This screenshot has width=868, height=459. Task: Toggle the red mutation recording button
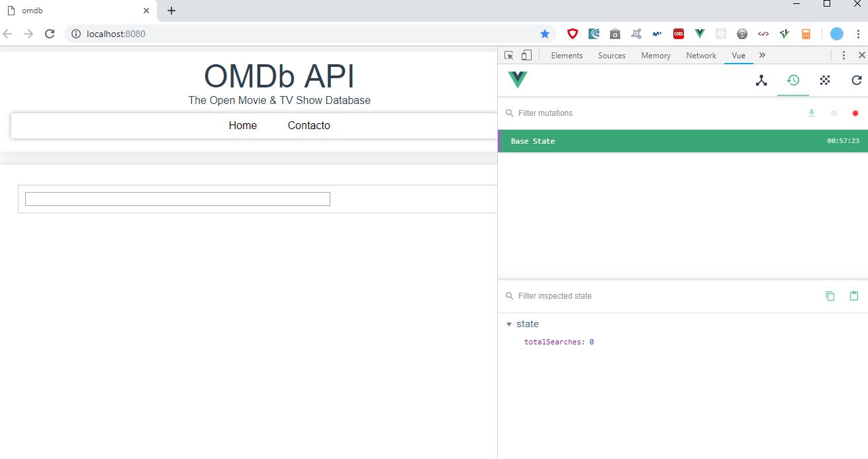855,113
